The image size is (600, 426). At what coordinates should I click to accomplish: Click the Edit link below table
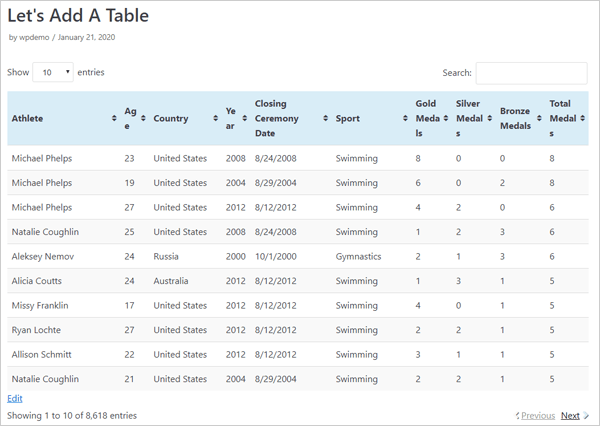pyautogui.click(x=15, y=398)
